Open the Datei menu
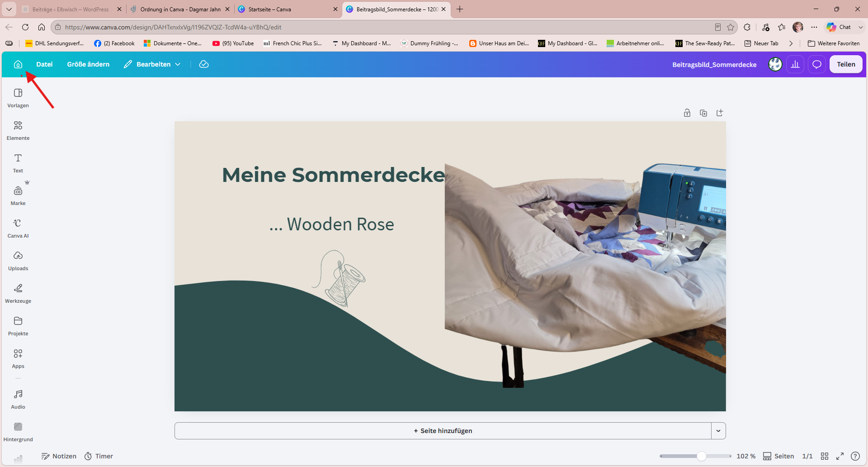This screenshot has height=467, width=868. click(44, 64)
